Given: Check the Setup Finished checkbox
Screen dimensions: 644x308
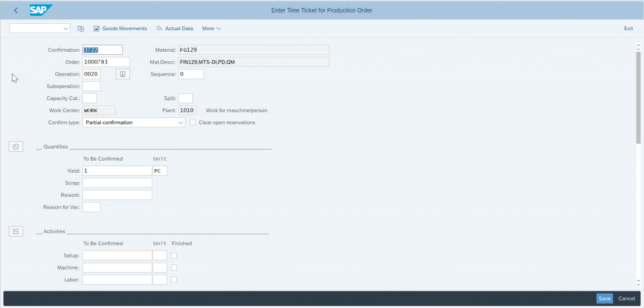Looking at the screenshot, I should point(174,255).
